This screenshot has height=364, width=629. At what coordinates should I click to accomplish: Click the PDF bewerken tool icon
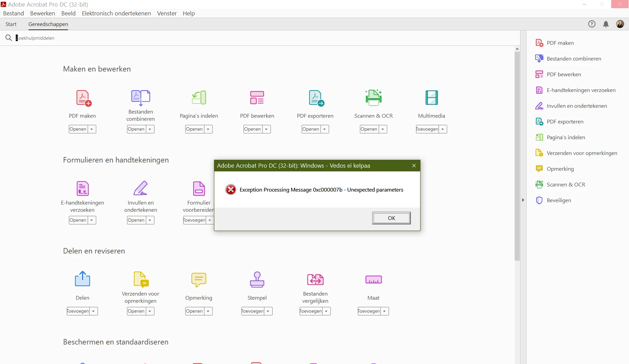(257, 97)
